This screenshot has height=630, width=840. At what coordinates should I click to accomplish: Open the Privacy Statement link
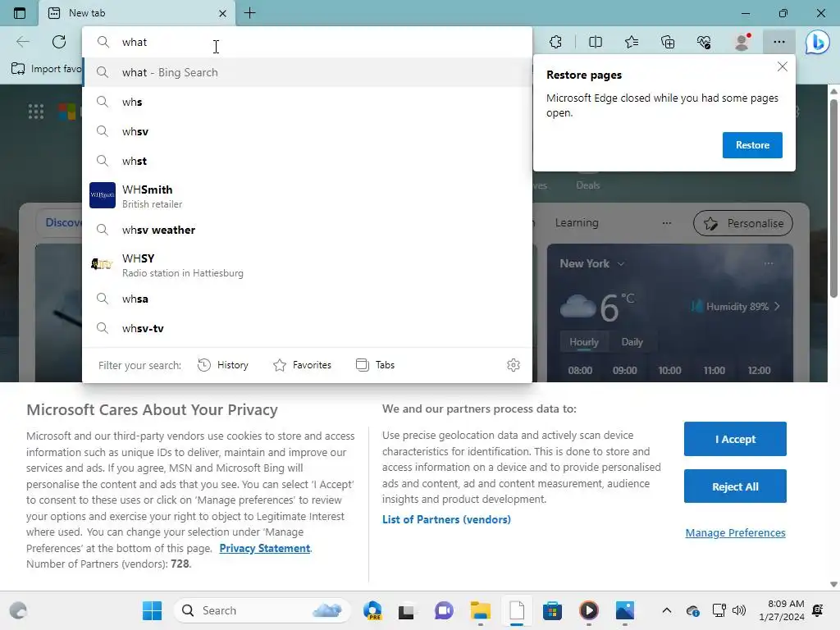265,548
